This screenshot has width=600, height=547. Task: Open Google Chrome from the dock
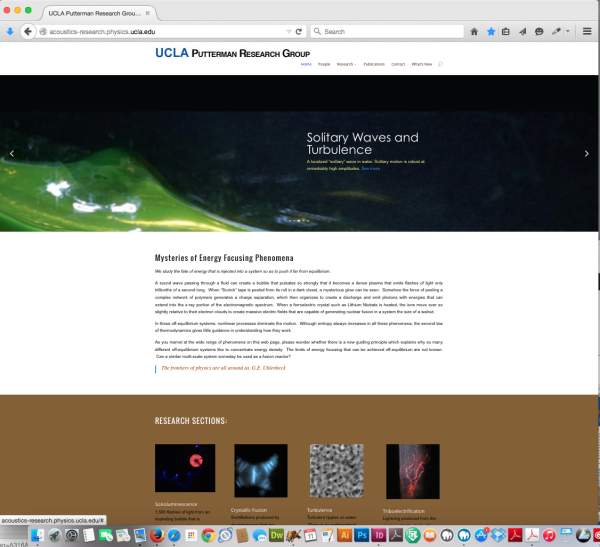208,535
